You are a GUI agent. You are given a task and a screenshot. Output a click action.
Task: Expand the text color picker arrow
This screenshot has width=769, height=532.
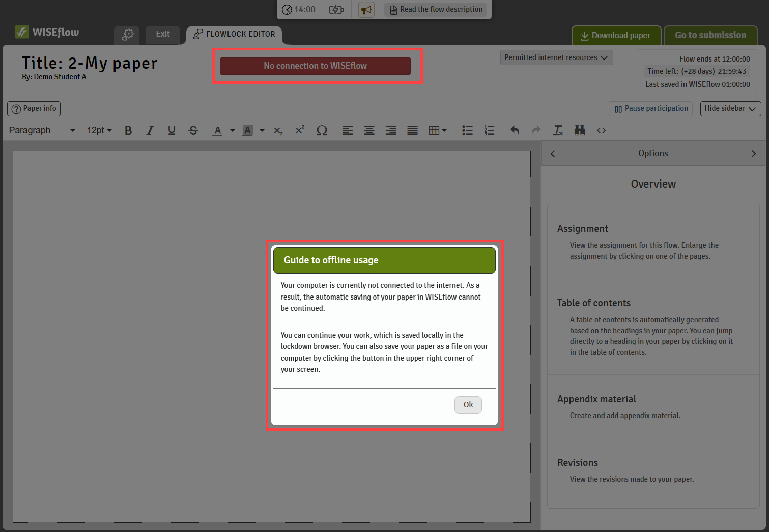pyautogui.click(x=232, y=131)
